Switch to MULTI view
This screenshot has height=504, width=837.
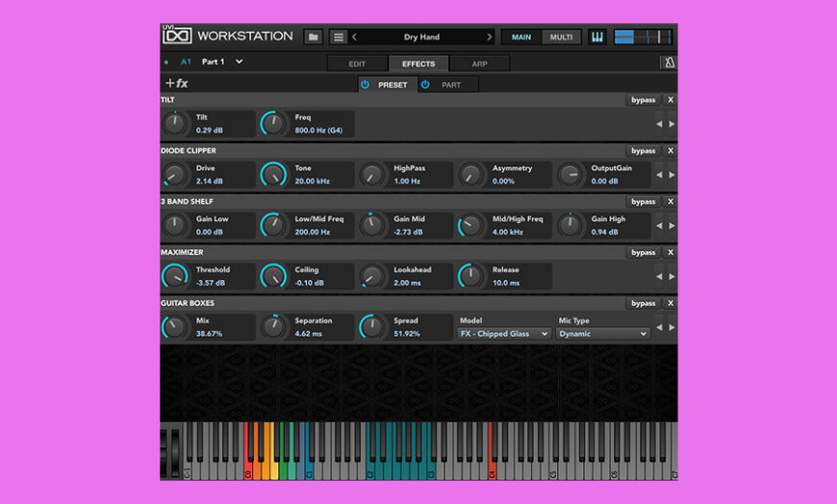tap(561, 37)
